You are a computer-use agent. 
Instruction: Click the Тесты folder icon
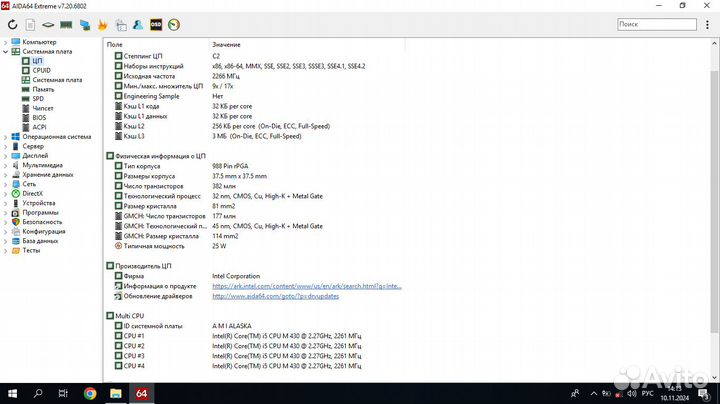coord(16,250)
